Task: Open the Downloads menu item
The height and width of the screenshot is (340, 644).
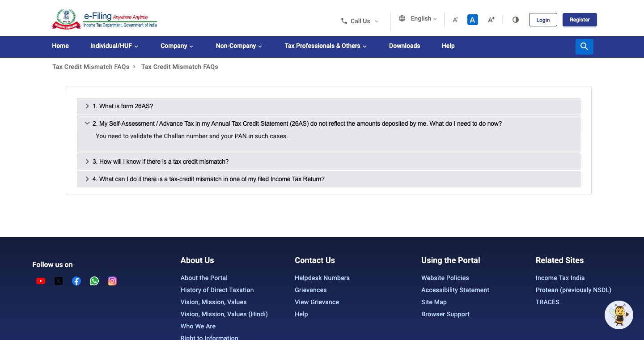Action: tap(405, 46)
